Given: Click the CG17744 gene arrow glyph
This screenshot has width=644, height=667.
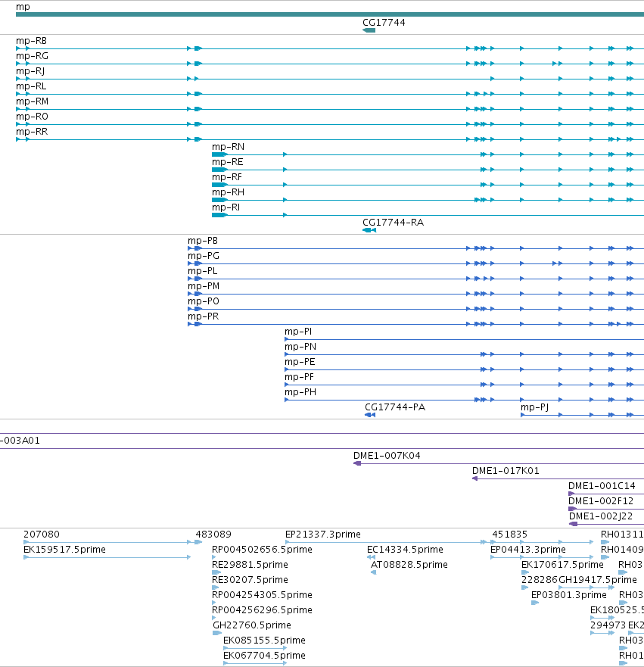Looking at the screenshot, I should point(369,30).
